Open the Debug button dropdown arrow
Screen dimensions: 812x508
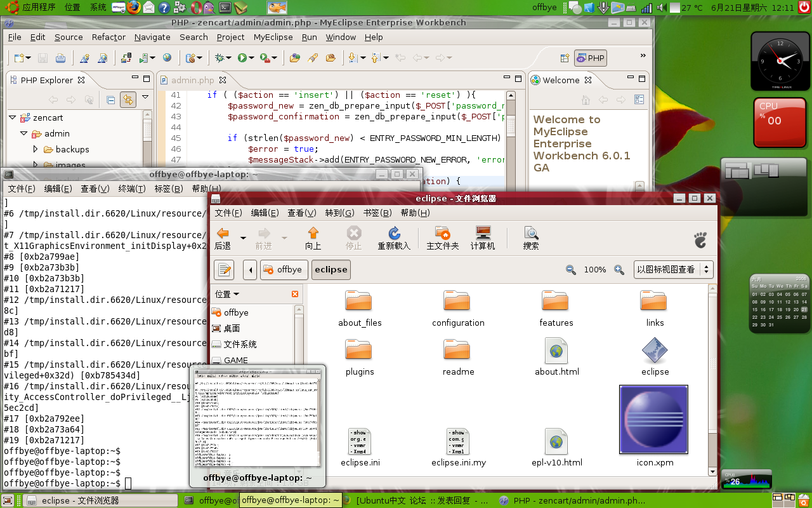(230, 58)
